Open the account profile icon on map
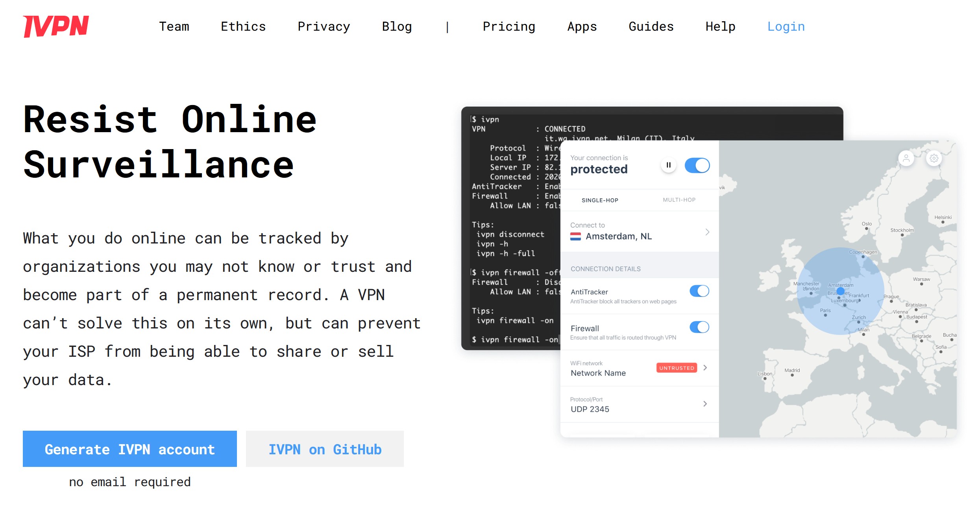 906,159
